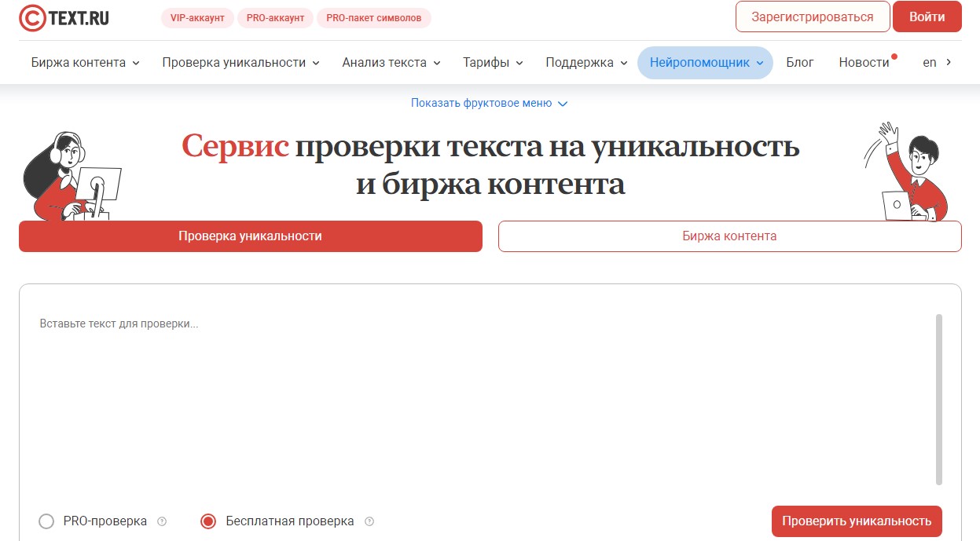The height and width of the screenshot is (541, 980).
Task: Open the Блог page
Action: 800,63
